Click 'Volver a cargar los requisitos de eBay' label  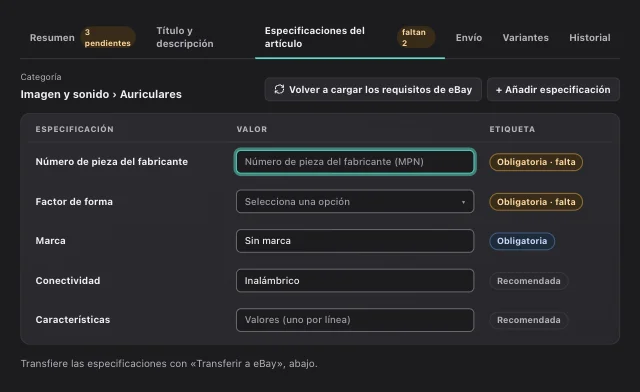click(380, 89)
